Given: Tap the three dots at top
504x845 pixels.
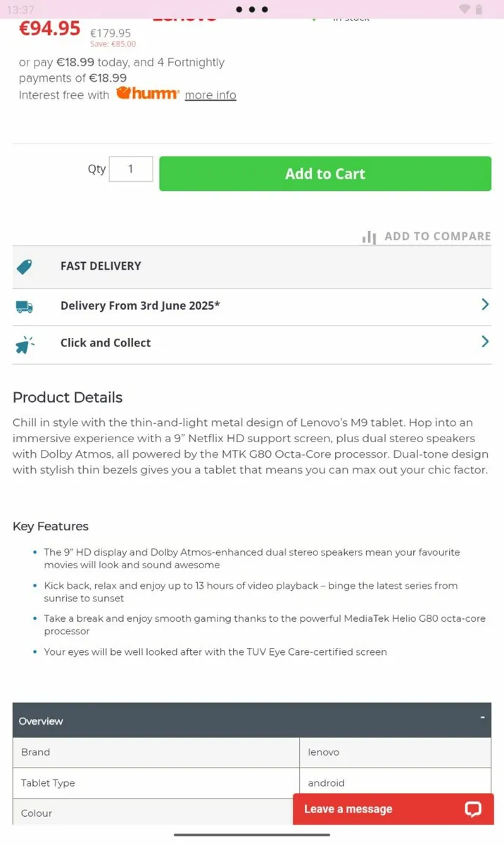Looking at the screenshot, I should pyautogui.click(x=252, y=10).
